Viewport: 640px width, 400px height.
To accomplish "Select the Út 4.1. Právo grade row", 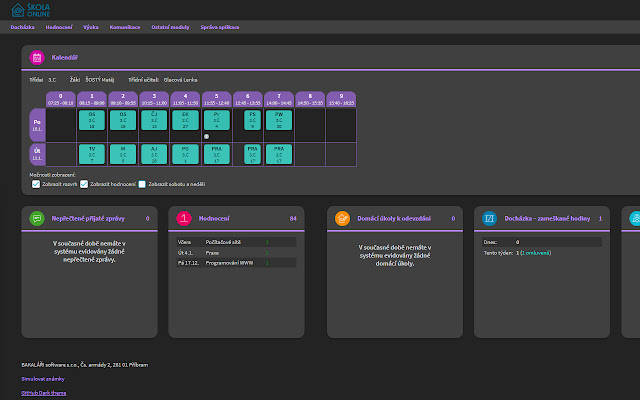I will coord(236,253).
